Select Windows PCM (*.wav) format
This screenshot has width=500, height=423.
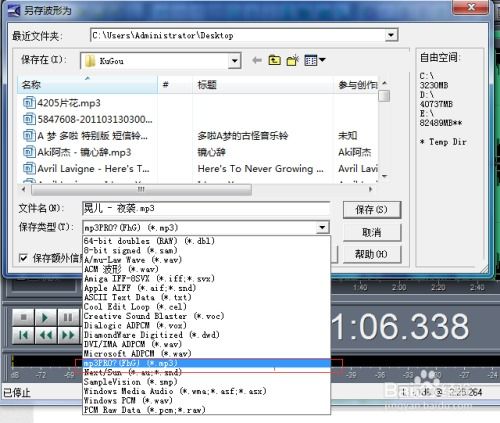click(129, 400)
